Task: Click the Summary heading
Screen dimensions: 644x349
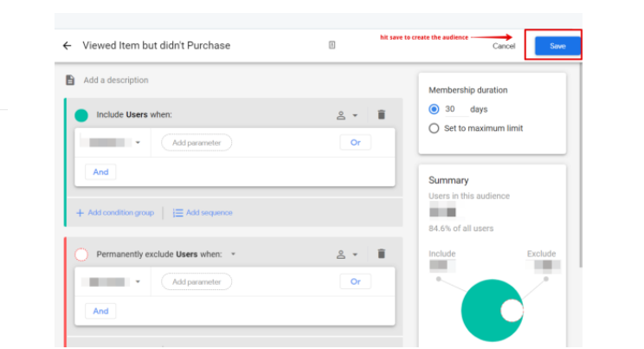Action: coord(448,180)
